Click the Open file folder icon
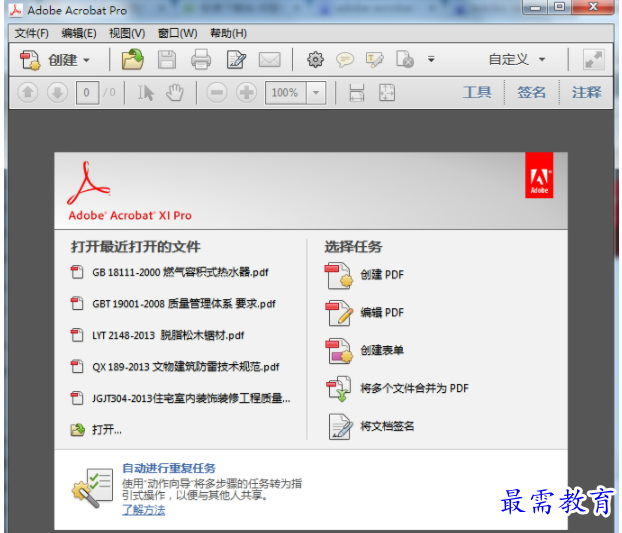622x533 pixels. (x=132, y=59)
